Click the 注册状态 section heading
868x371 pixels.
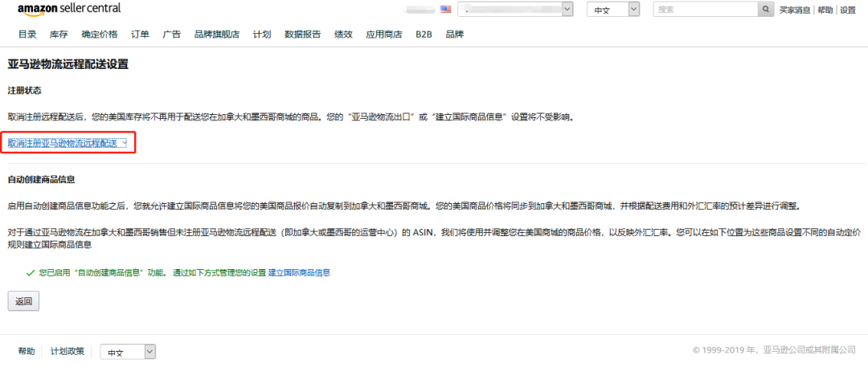24,90
